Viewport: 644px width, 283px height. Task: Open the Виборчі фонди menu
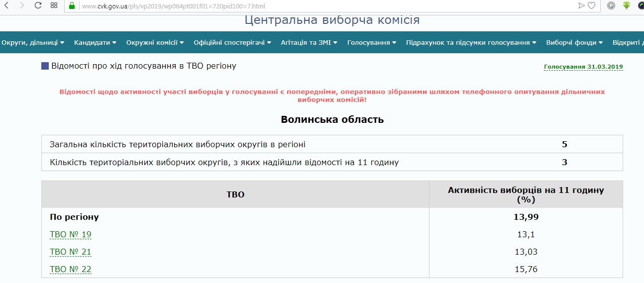point(574,43)
